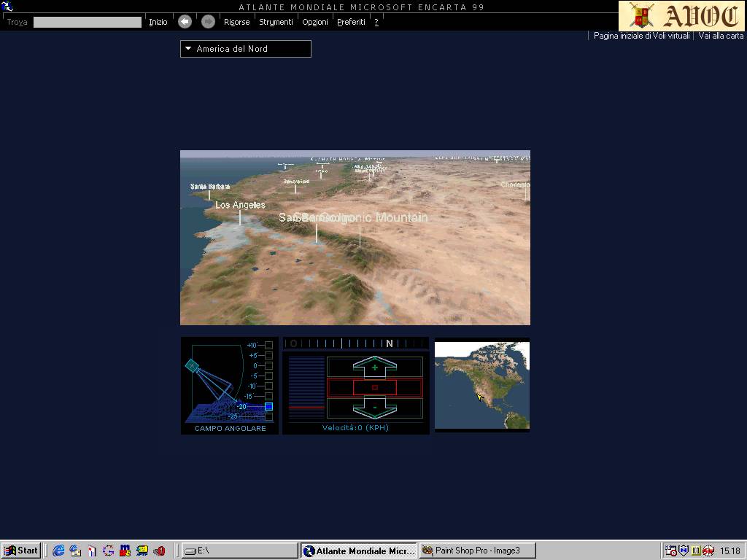Click the Los Angeles label in flight view
This screenshot has width=747, height=560.
click(x=240, y=205)
